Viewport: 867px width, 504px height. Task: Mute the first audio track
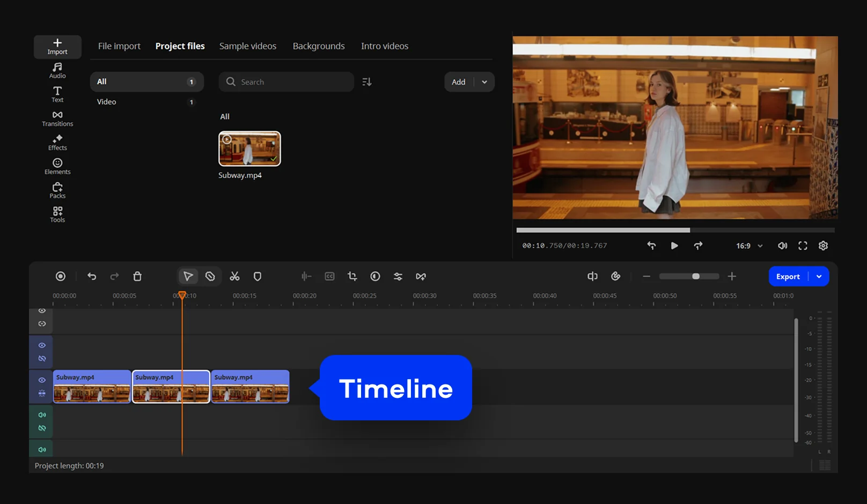tap(42, 415)
